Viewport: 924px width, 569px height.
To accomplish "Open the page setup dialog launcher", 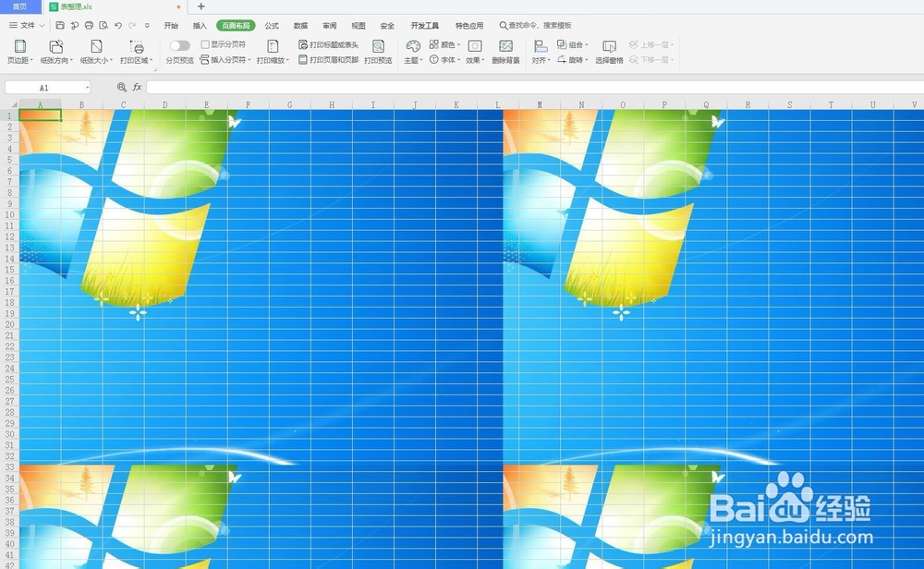I will tap(155, 69).
